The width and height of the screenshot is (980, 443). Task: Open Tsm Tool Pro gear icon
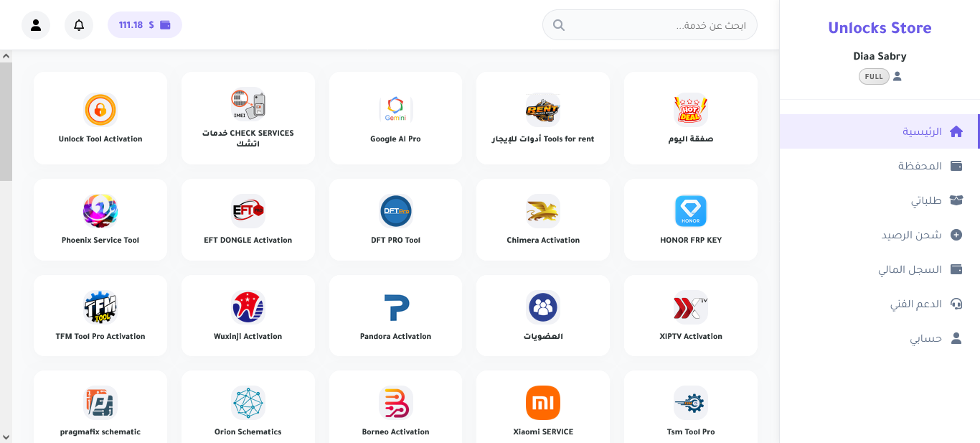point(691,403)
